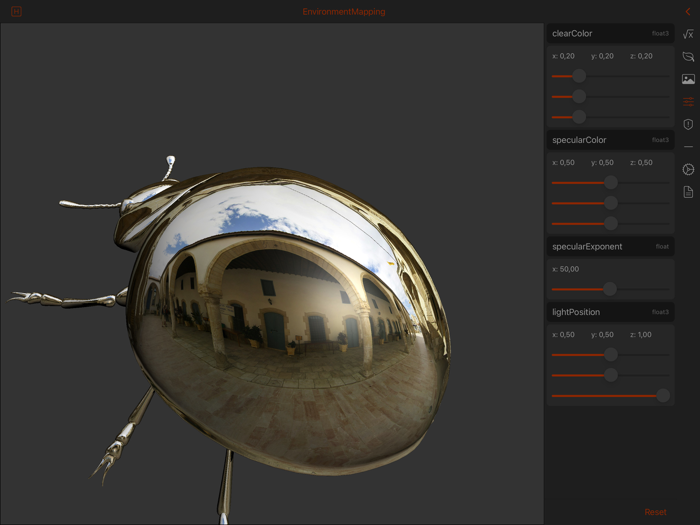Image resolution: width=700 pixels, height=525 pixels.
Task: Click the lightPosition x: 0,50 value
Action: coord(563,335)
